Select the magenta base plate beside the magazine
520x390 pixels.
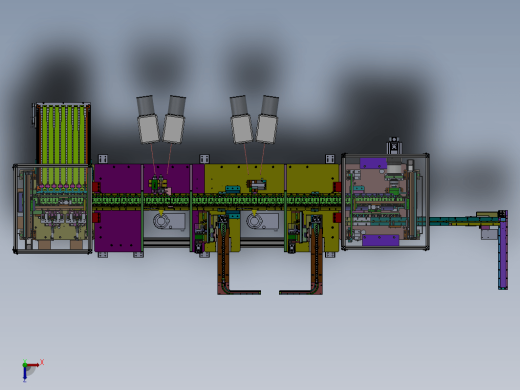(118, 178)
